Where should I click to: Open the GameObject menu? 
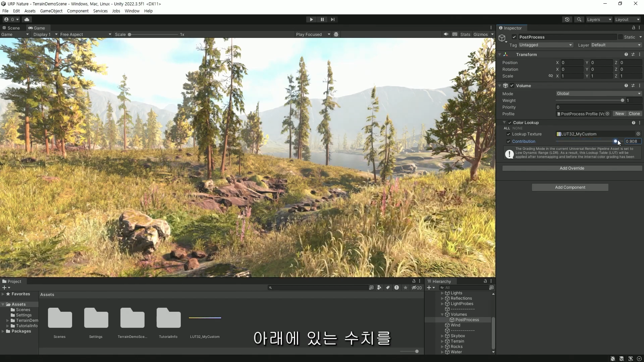coord(51,11)
